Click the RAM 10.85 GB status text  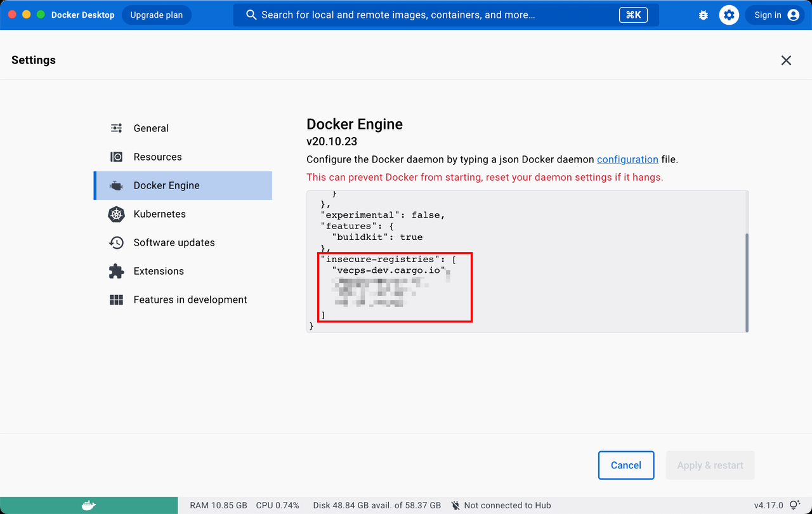[x=218, y=506]
